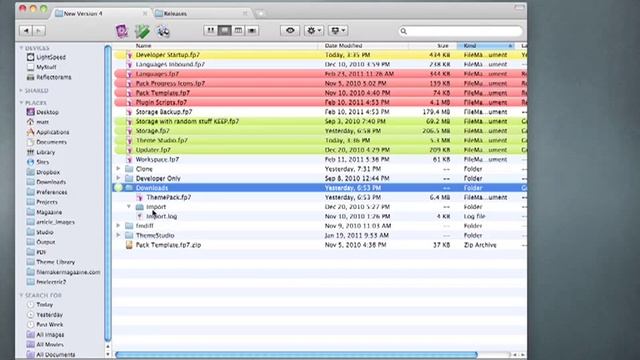Open the Downloads sidebar place
This screenshot has height=360, width=640.
51,182
